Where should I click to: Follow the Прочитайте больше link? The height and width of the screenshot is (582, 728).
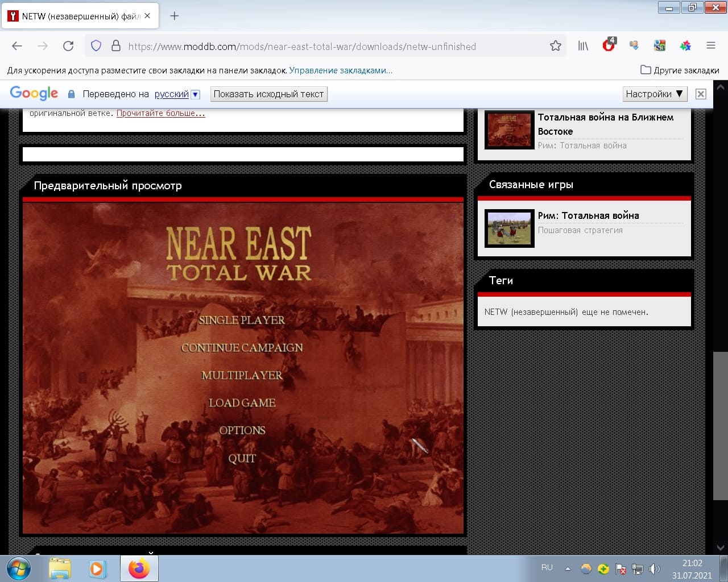tap(160, 113)
